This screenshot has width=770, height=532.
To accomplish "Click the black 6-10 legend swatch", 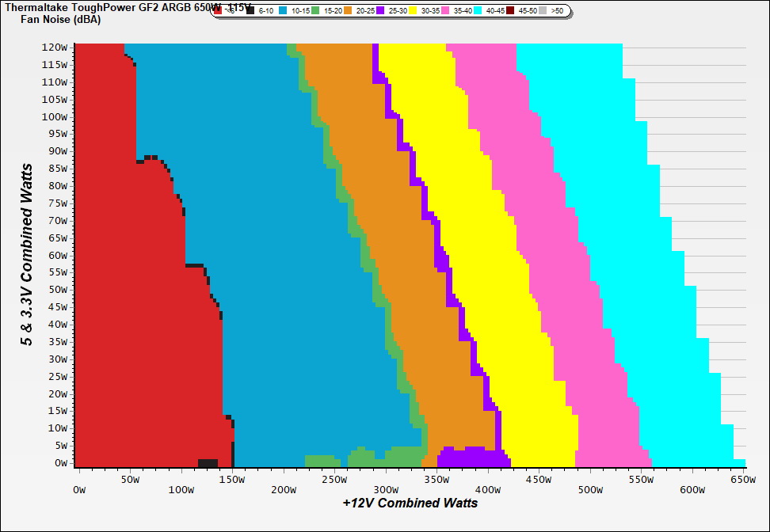I will [x=250, y=10].
